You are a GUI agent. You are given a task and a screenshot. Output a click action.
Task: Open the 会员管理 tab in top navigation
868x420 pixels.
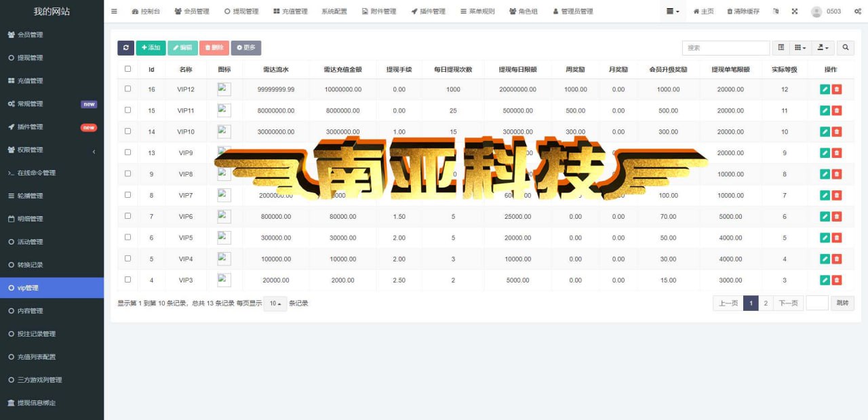pyautogui.click(x=192, y=12)
